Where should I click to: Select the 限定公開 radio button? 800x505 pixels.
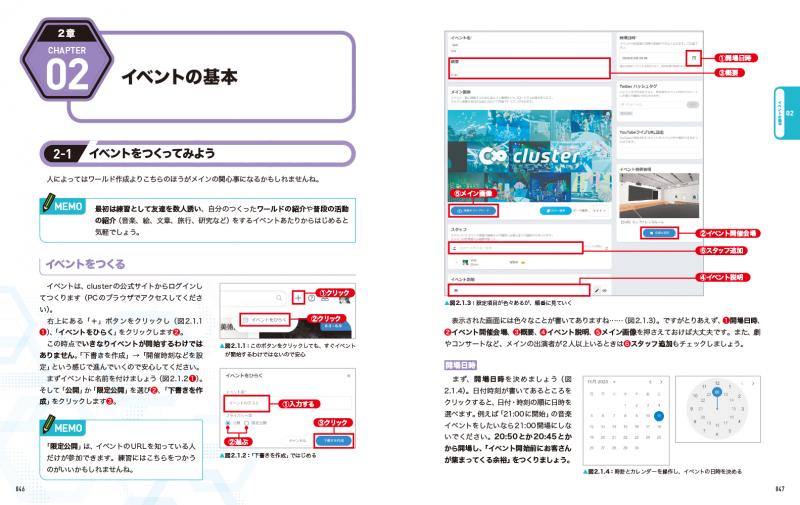pos(246,423)
